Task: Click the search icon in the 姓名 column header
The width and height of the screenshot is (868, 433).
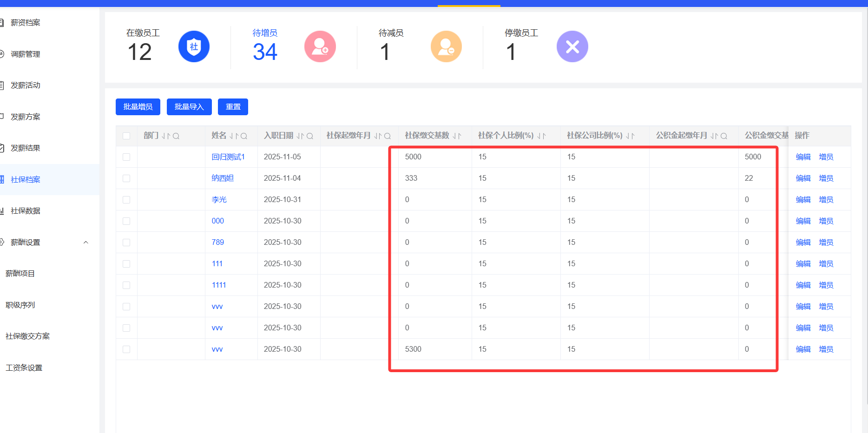Action: coord(244,136)
